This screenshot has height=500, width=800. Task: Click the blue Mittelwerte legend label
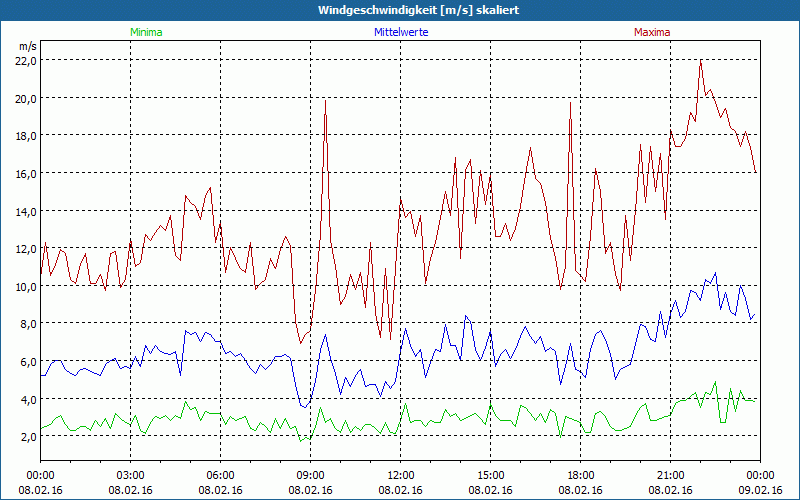pyautogui.click(x=400, y=32)
